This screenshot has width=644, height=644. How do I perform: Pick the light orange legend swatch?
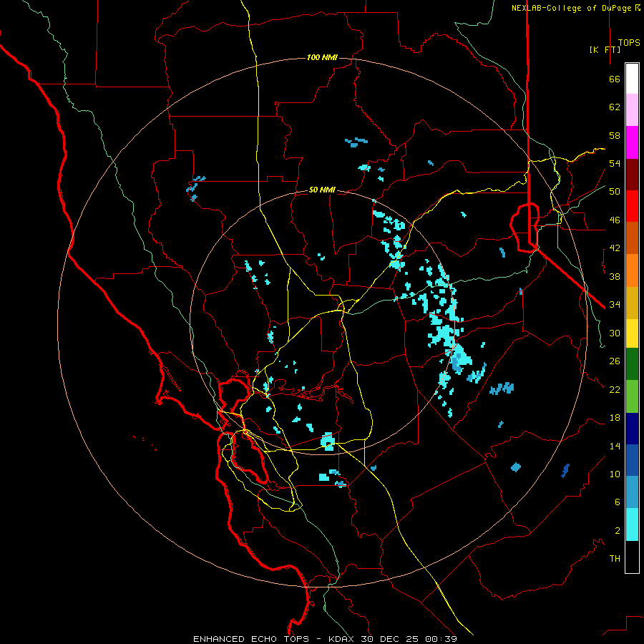click(x=632, y=270)
